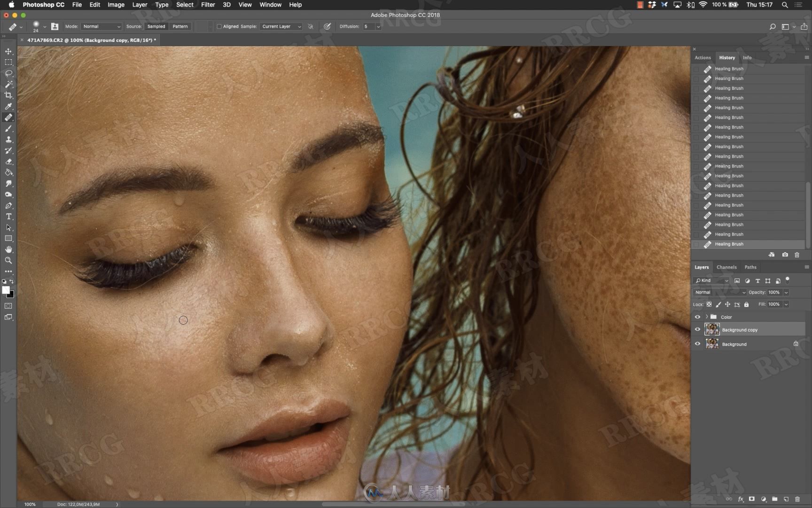Select the Path Selection tool
812x508 pixels.
pyautogui.click(x=8, y=228)
